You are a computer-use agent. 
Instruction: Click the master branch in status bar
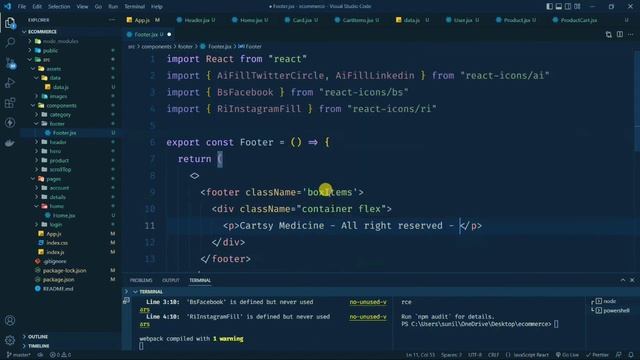tap(19, 355)
